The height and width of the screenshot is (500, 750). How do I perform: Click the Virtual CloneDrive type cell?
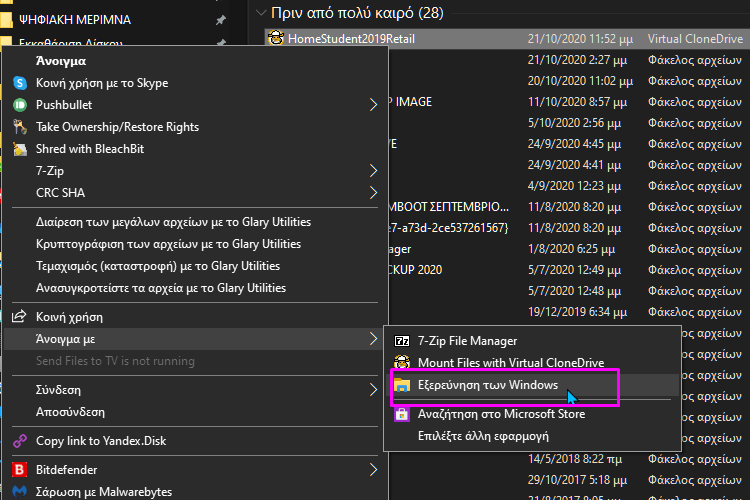pyautogui.click(x=695, y=39)
